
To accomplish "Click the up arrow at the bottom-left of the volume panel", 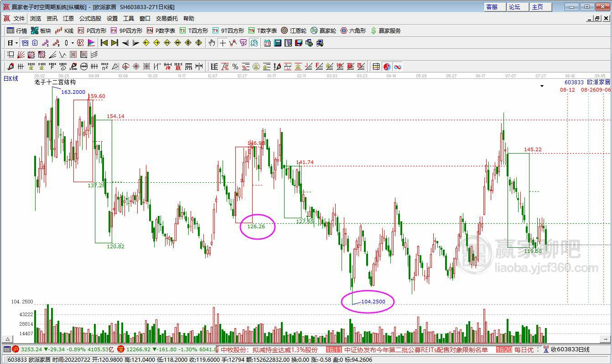I will coord(7,339).
